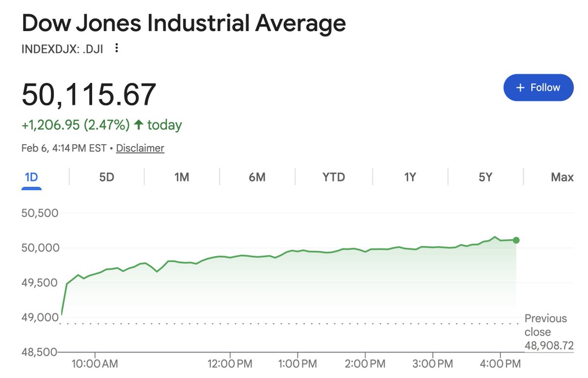588x378 pixels.
Task: Click the 50,115.67 index value
Action: point(89,95)
